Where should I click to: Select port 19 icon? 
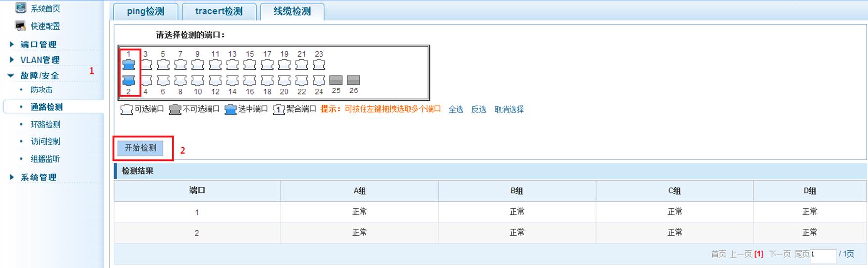pos(284,64)
